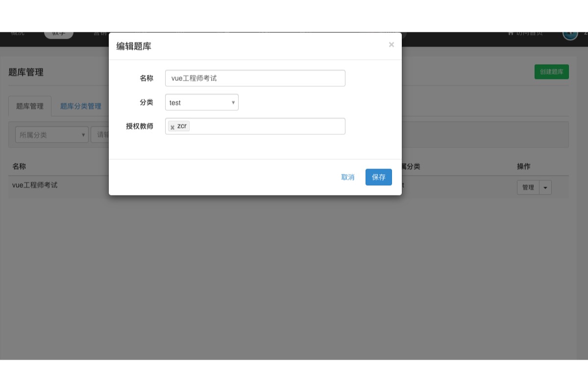Switch to the 题库管理 tab
This screenshot has height=392, width=588.
[30, 106]
